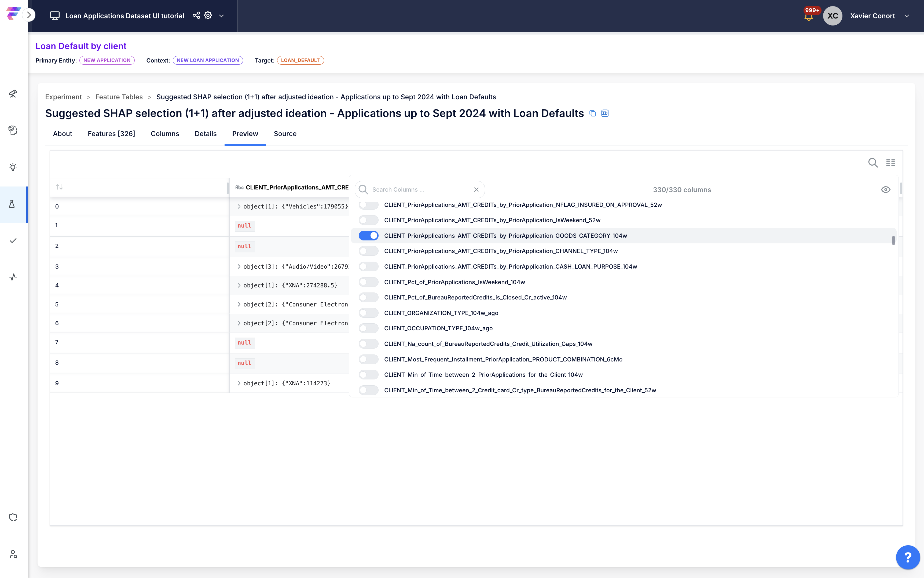The image size is (924, 578).
Task: Open the catalog dropdown chevron
Action: coord(221,16)
